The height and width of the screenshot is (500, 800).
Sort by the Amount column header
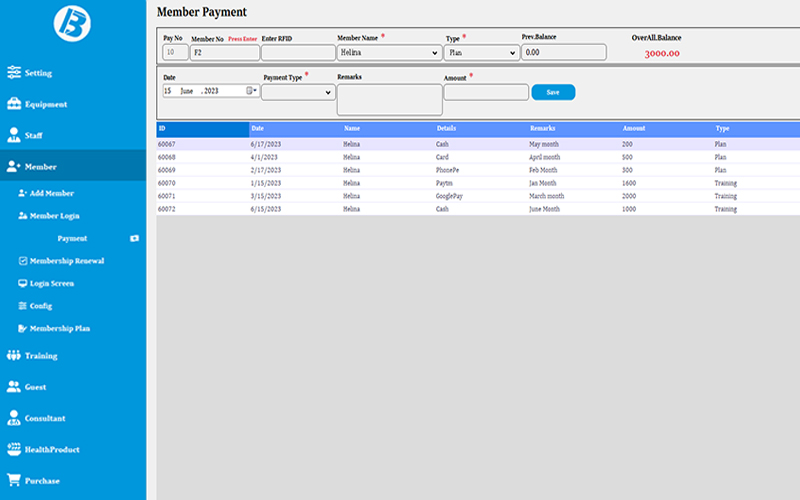pyautogui.click(x=667, y=129)
